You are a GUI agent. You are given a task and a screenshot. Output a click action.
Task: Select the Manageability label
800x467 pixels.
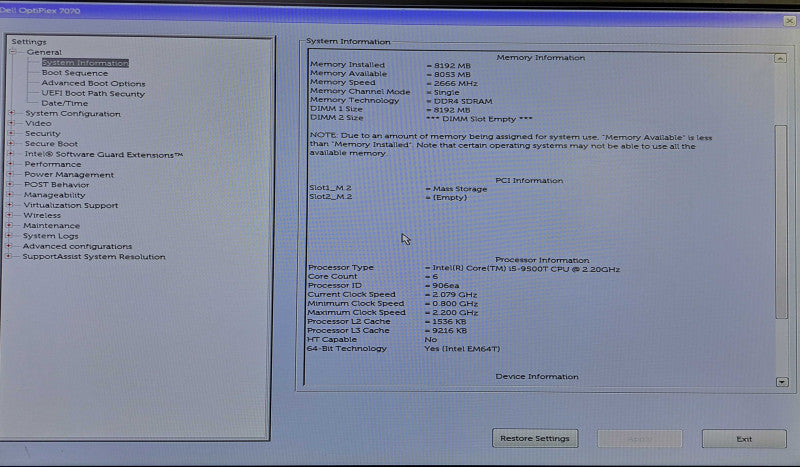pyautogui.click(x=54, y=194)
